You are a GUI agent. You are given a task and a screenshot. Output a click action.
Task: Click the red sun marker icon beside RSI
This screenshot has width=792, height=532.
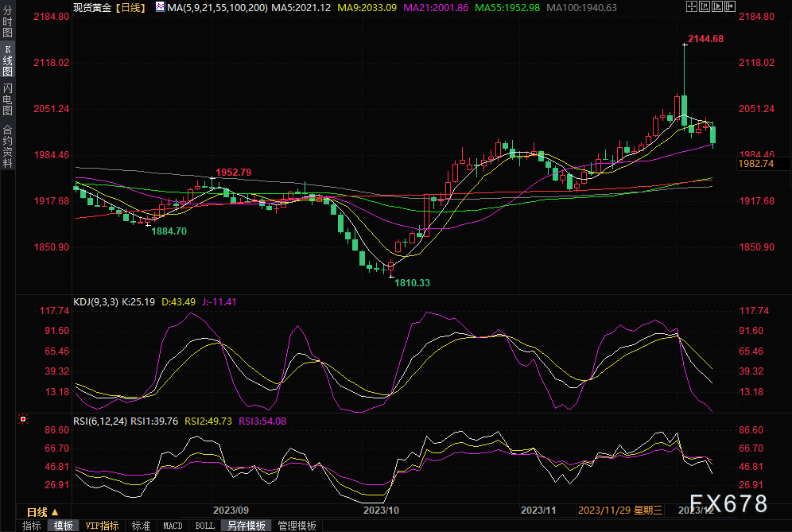[23, 418]
